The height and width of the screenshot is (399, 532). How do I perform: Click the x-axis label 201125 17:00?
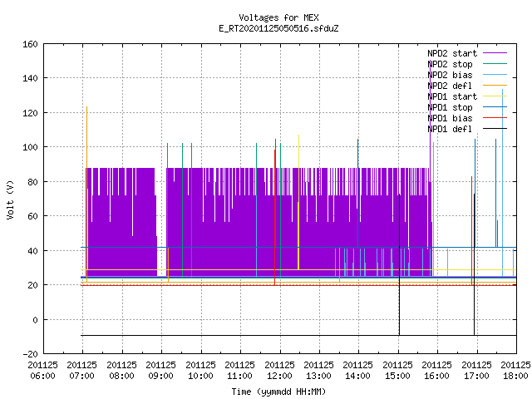coord(476,371)
